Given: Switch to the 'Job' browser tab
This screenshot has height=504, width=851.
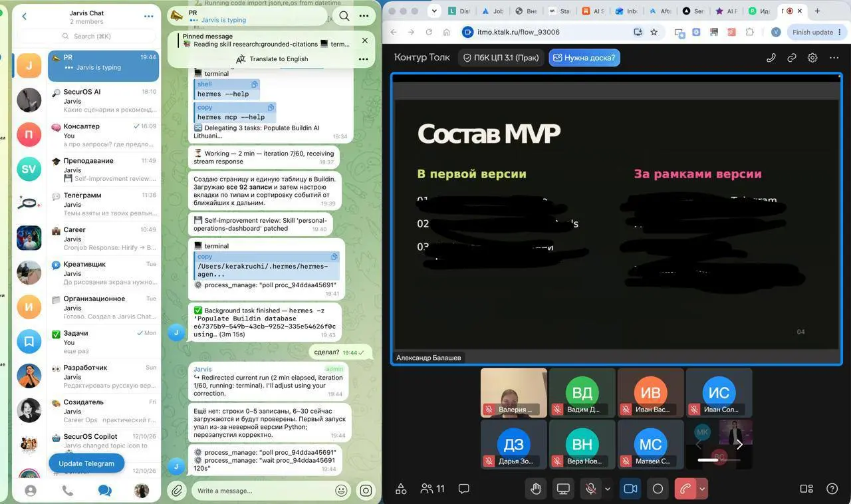Looking at the screenshot, I should pyautogui.click(x=493, y=11).
